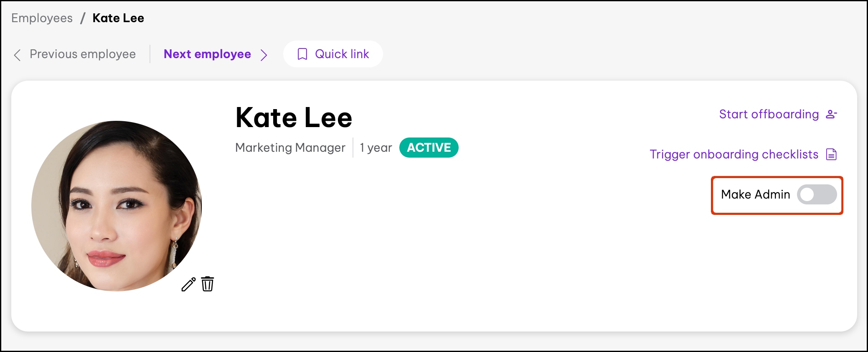This screenshot has height=352, width=868.
Task: Click the left chevron for previous employee
Action: point(17,55)
